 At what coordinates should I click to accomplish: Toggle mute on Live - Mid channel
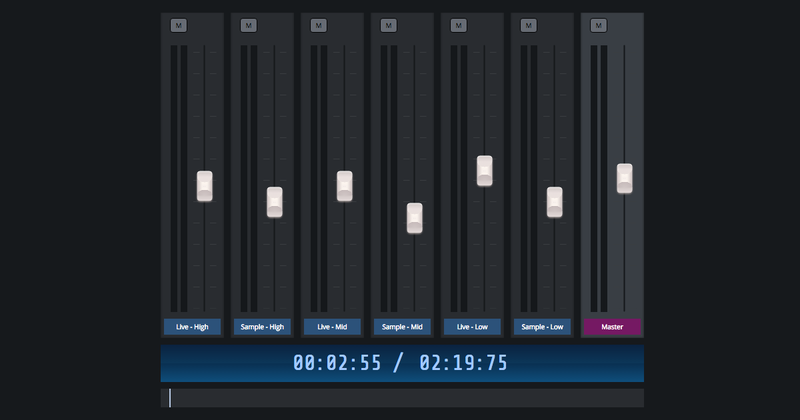(318, 25)
